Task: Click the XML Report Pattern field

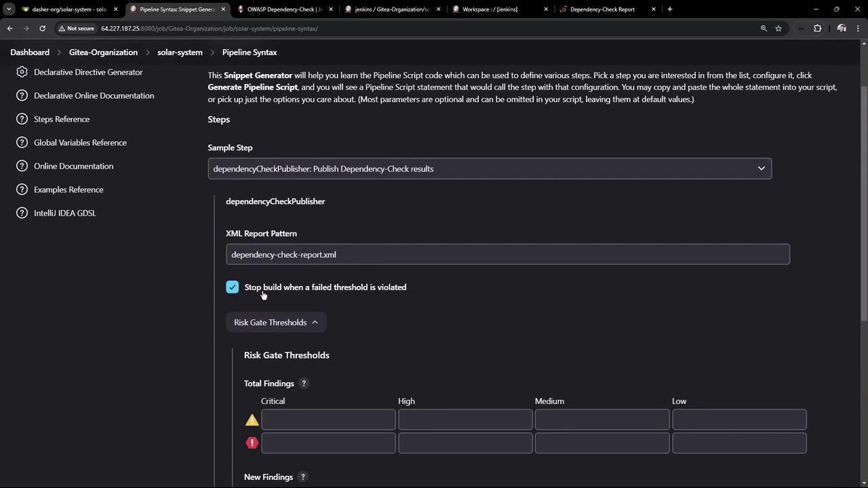Action: (x=507, y=255)
